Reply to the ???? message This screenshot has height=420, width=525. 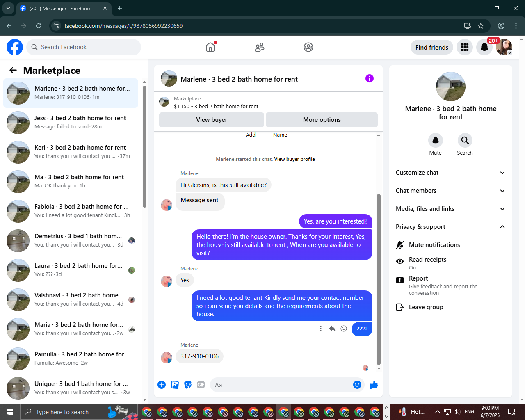[x=332, y=329]
